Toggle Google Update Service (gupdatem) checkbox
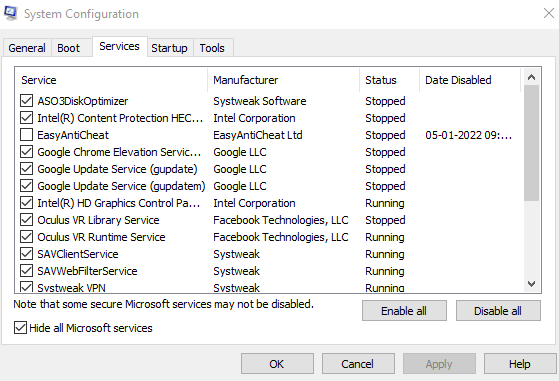Image resolution: width=559 pixels, height=381 pixels. [26, 186]
